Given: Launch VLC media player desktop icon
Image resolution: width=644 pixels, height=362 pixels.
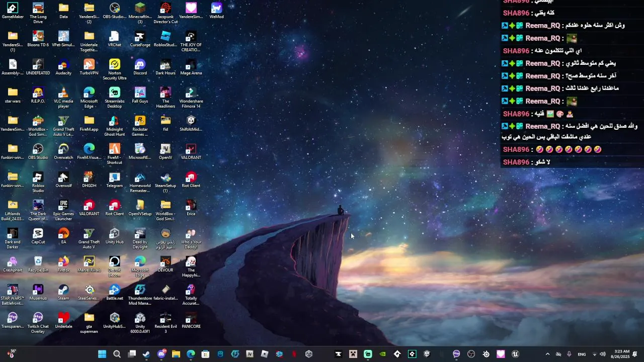Looking at the screenshot, I should [x=63, y=98].
